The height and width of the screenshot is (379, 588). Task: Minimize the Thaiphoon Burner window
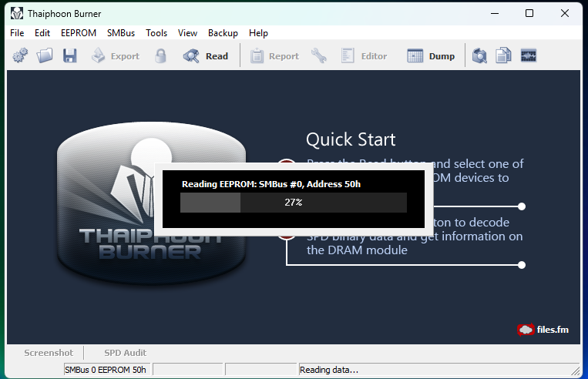click(495, 14)
